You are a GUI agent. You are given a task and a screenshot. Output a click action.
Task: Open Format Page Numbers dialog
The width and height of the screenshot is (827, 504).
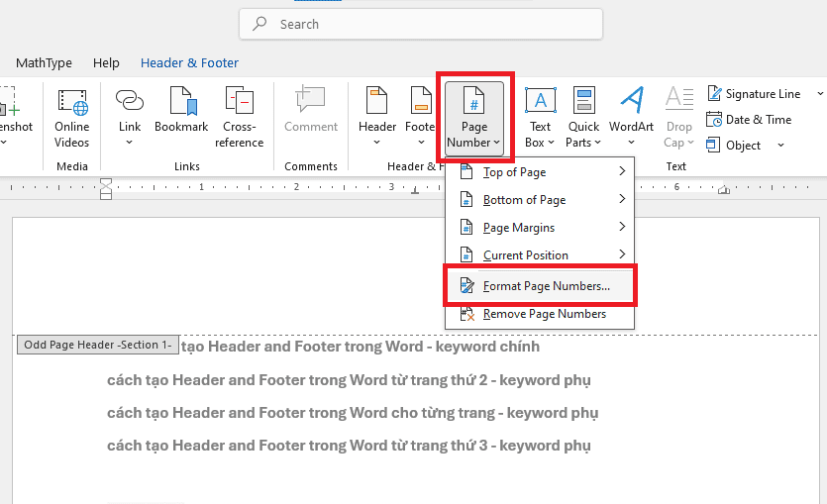click(540, 286)
